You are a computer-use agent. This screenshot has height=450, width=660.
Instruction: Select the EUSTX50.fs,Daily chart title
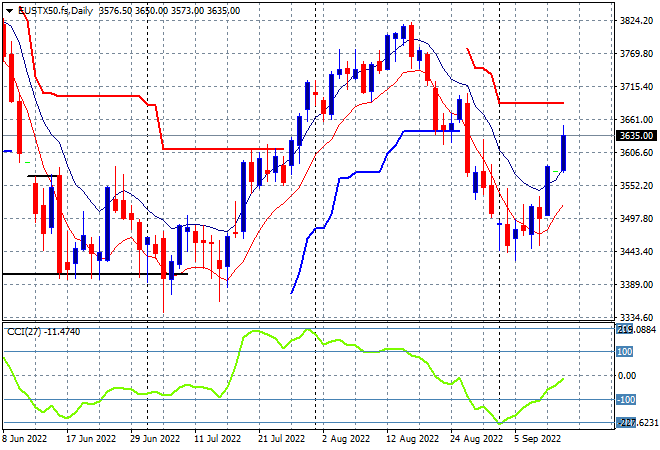[55, 11]
